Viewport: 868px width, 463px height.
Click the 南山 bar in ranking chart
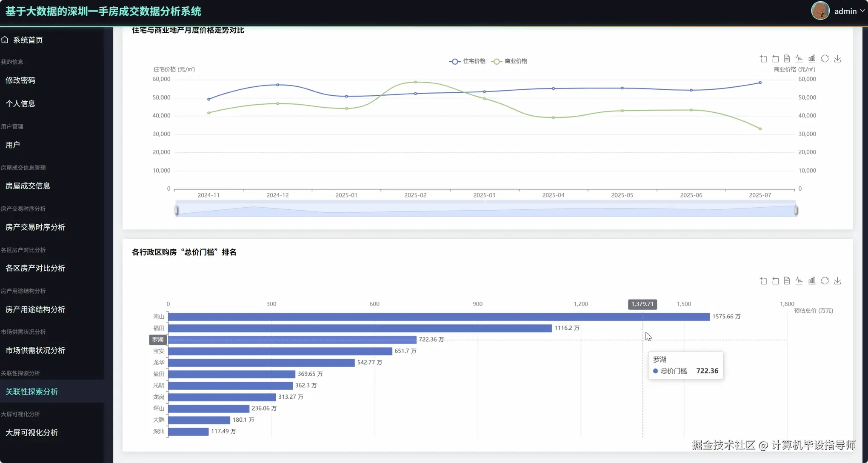[438, 317]
